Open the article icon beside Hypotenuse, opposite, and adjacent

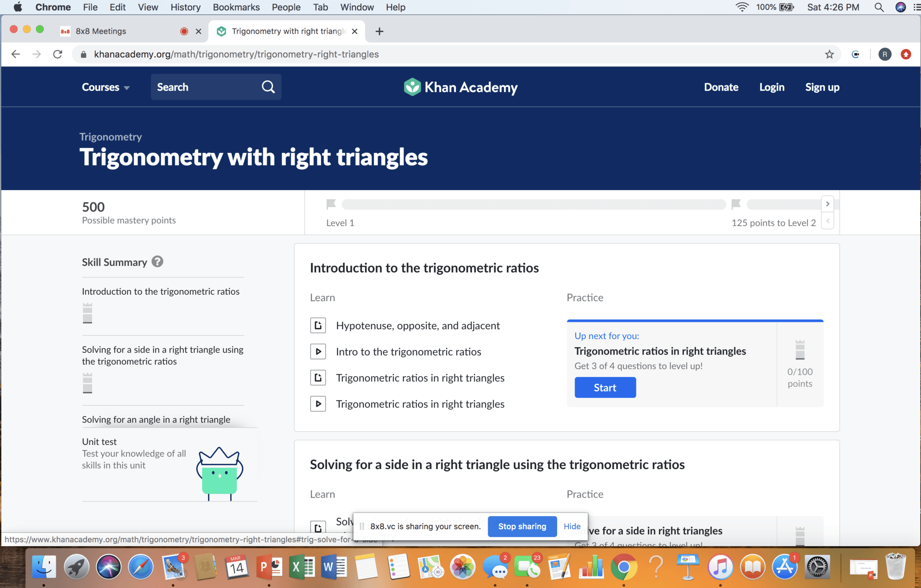coord(318,326)
